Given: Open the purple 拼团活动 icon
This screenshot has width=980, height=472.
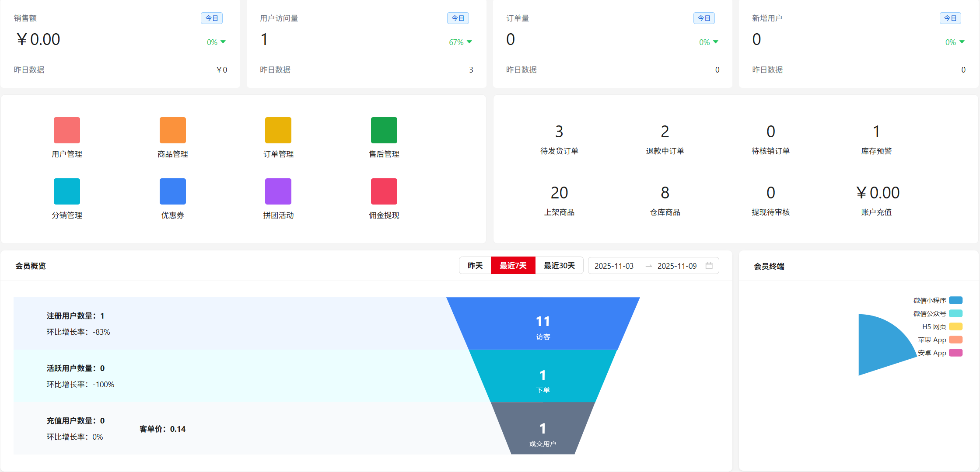Looking at the screenshot, I should click(x=278, y=191).
